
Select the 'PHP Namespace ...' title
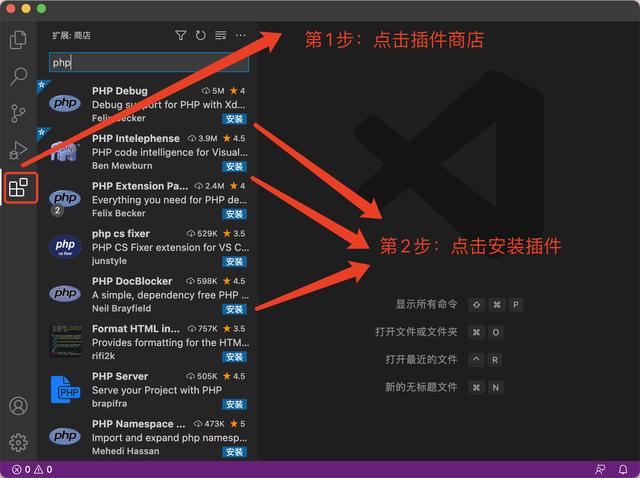point(138,424)
